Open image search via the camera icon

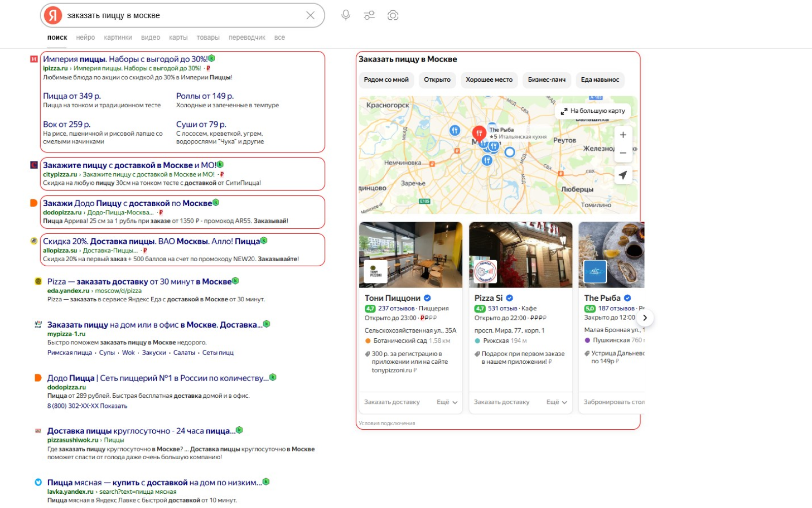coord(392,15)
